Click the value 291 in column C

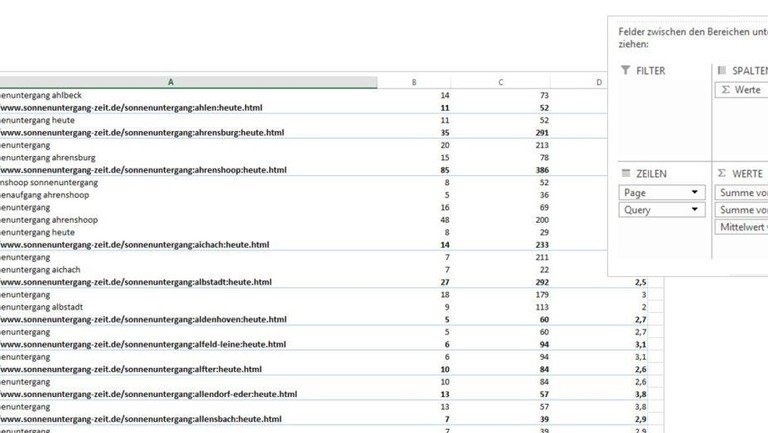(x=542, y=133)
